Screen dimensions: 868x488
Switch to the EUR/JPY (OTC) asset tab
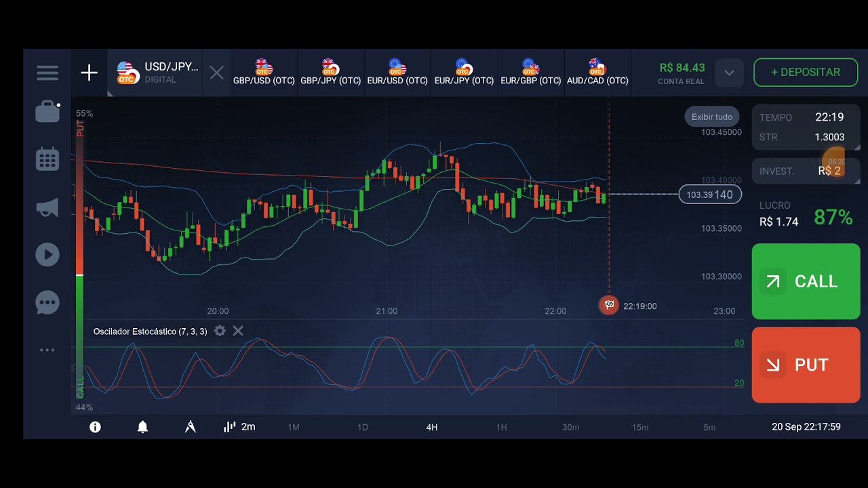pos(464,73)
